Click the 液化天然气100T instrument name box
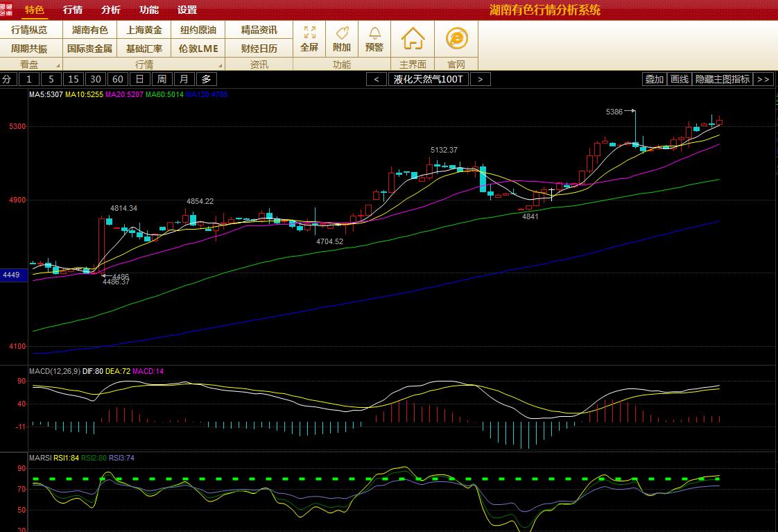The width and height of the screenshot is (778, 532). coord(428,79)
